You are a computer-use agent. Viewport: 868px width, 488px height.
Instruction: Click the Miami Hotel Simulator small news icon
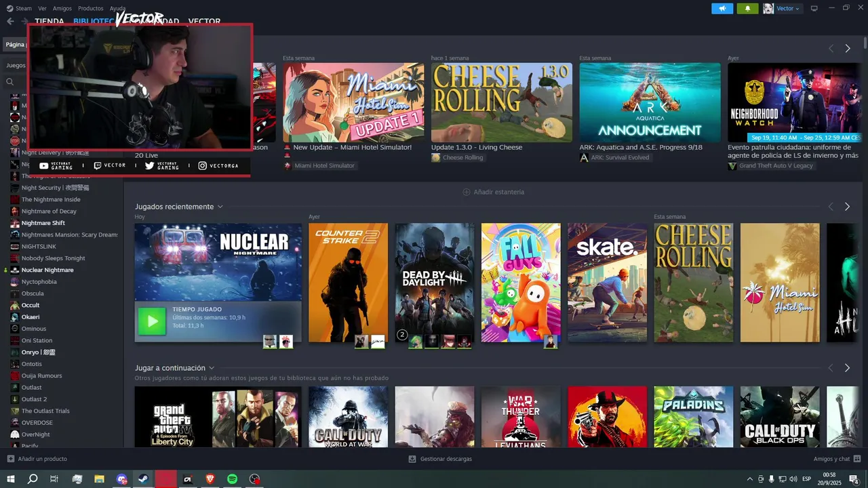[288, 165]
